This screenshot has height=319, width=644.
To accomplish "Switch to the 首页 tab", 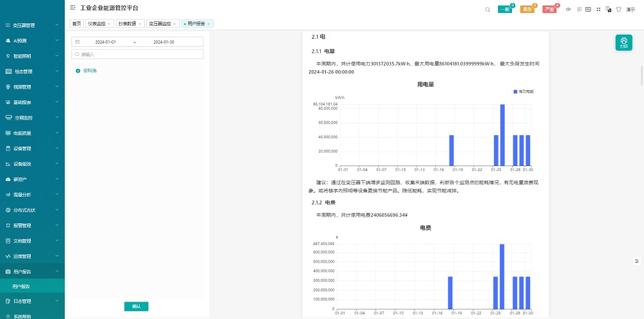I will tap(76, 24).
